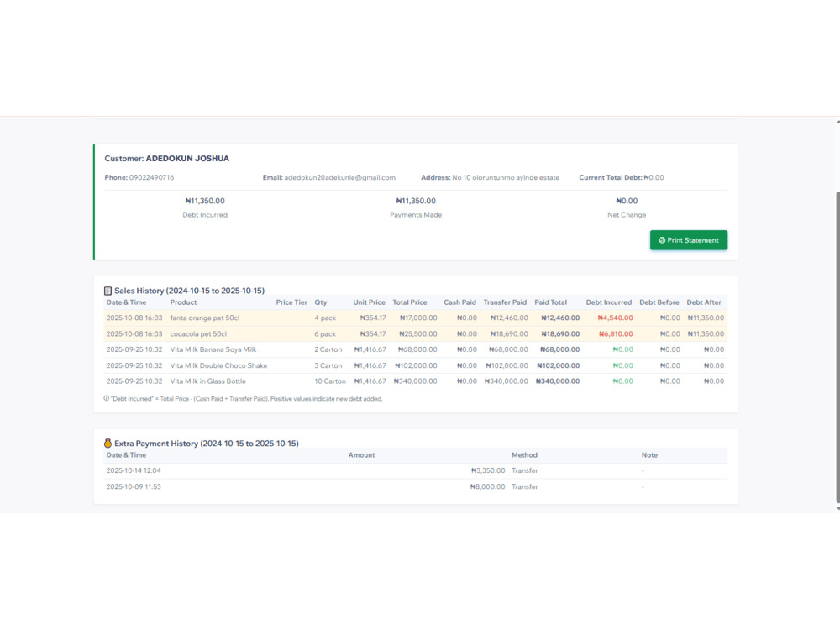Click the money bag icon beside Extra Payment History
This screenshot has height=630, width=840.
tap(108, 444)
